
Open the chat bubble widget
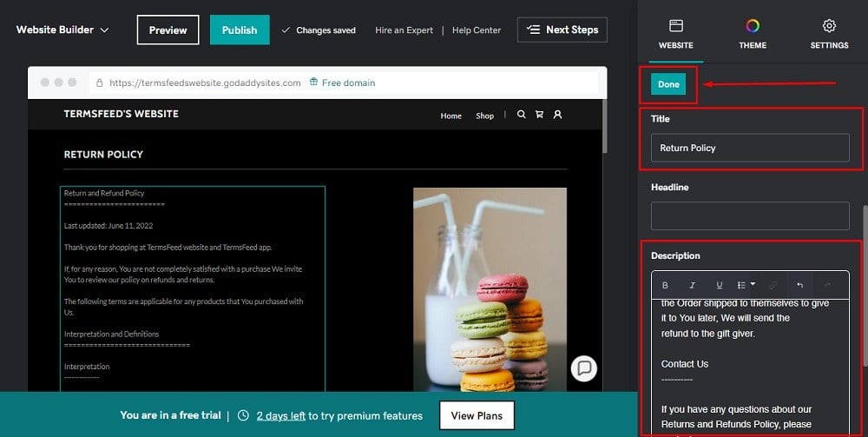point(584,368)
